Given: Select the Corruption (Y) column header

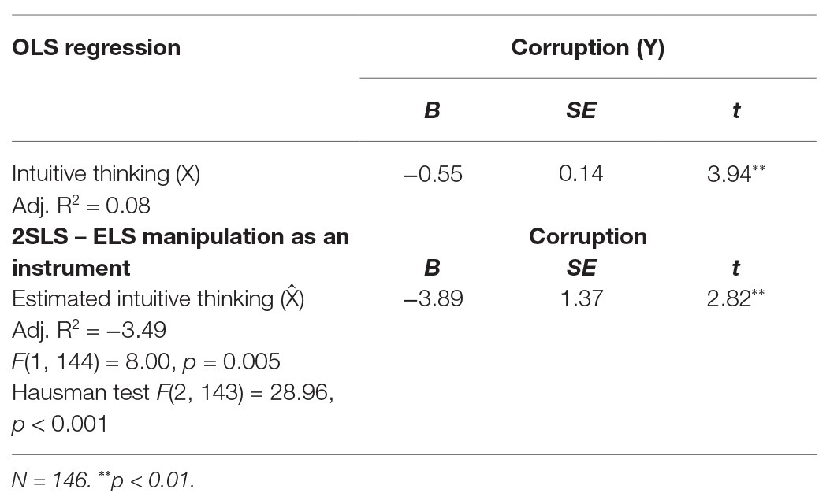Looking at the screenshot, I should click(x=587, y=48).
